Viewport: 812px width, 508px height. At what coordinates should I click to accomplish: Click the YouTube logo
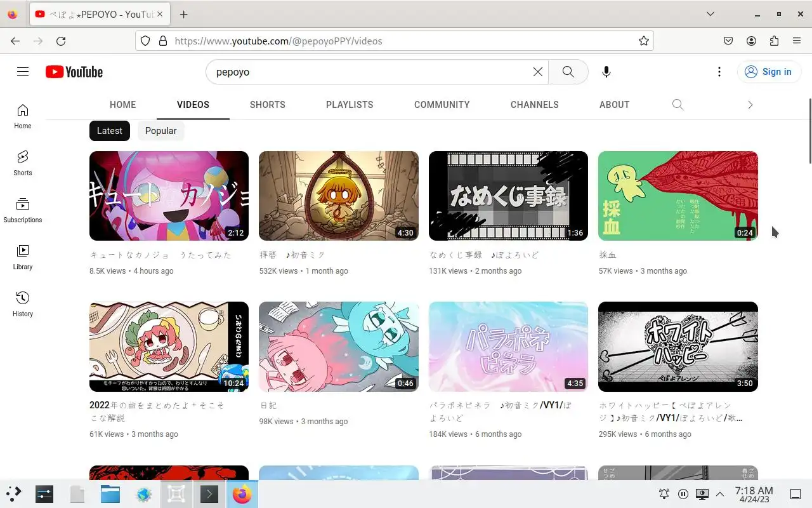74,72
